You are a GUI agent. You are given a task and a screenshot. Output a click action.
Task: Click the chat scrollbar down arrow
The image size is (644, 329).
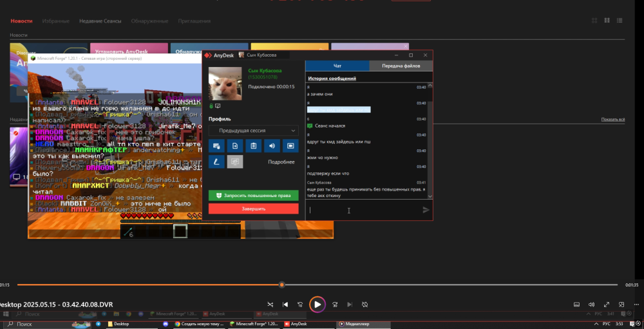pos(430,196)
